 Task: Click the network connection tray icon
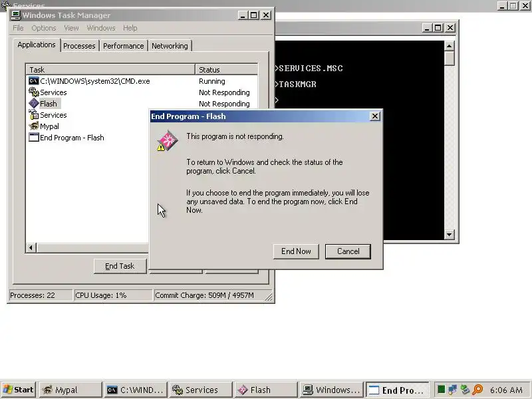452,390
